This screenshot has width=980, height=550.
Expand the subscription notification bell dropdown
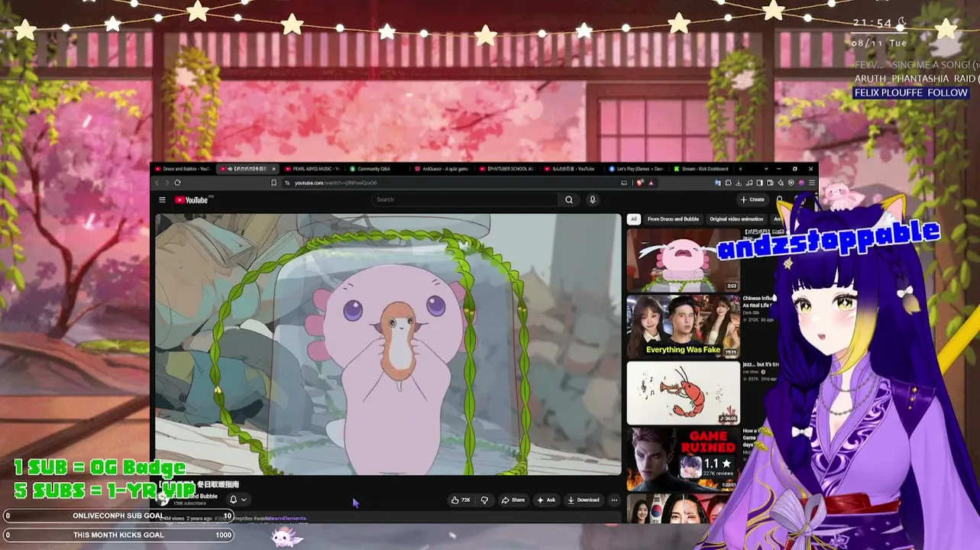click(x=238, y=500)
